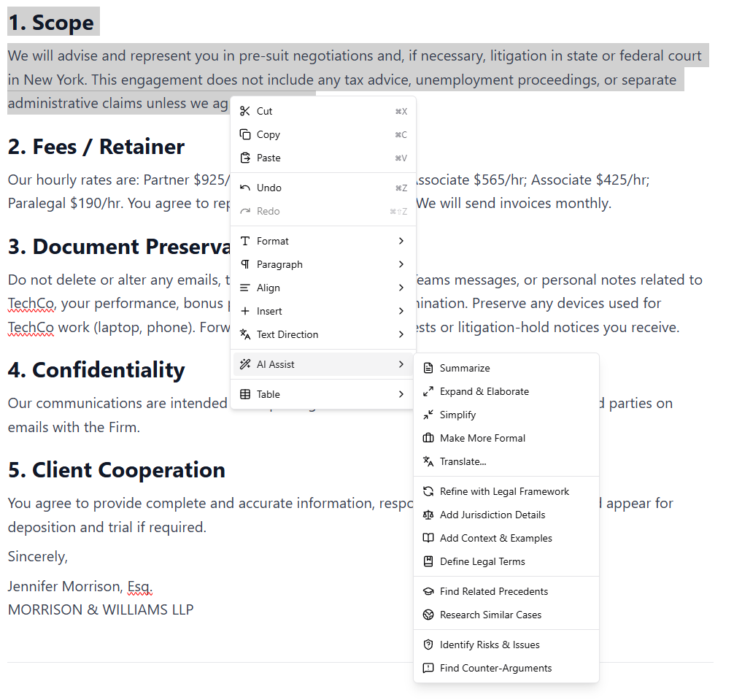This screenshot has width=734, height=700.
Task: Choose Research Similar Cases
Action: [491, 615]
